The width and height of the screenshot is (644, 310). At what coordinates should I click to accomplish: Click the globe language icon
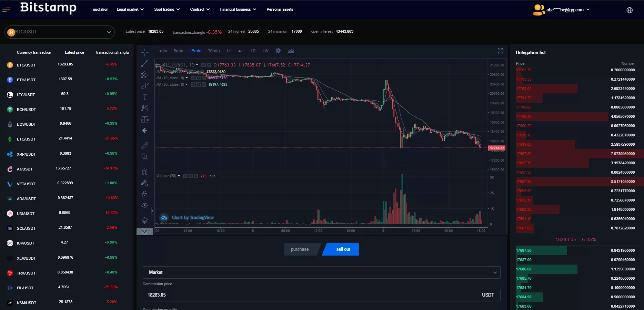630,10
